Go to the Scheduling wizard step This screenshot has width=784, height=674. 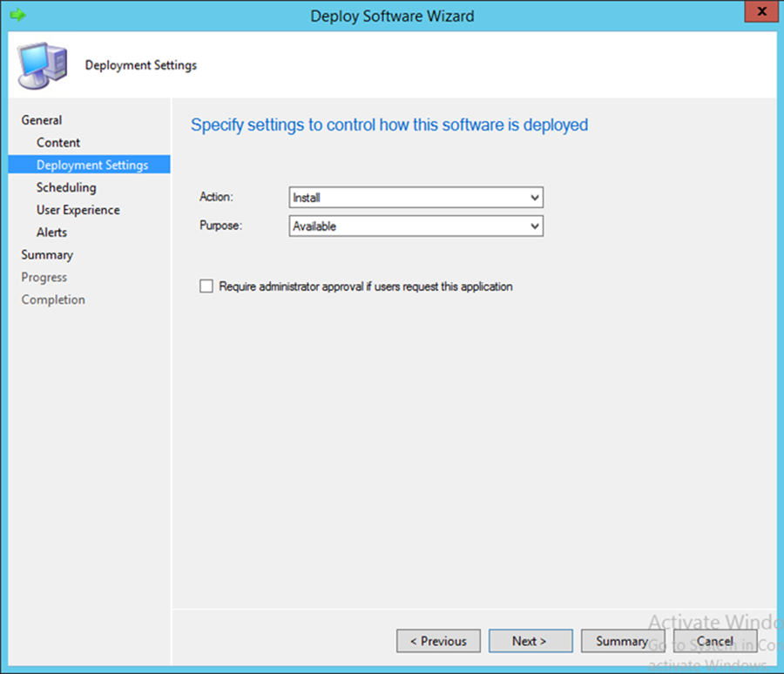(66, 187)
